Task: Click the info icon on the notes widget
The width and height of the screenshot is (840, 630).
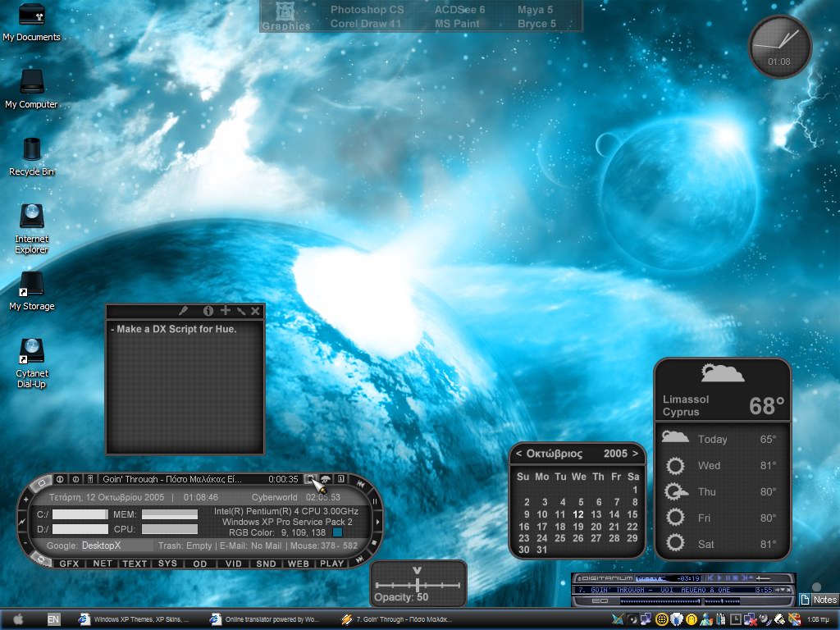Action: tap(208, 311)
